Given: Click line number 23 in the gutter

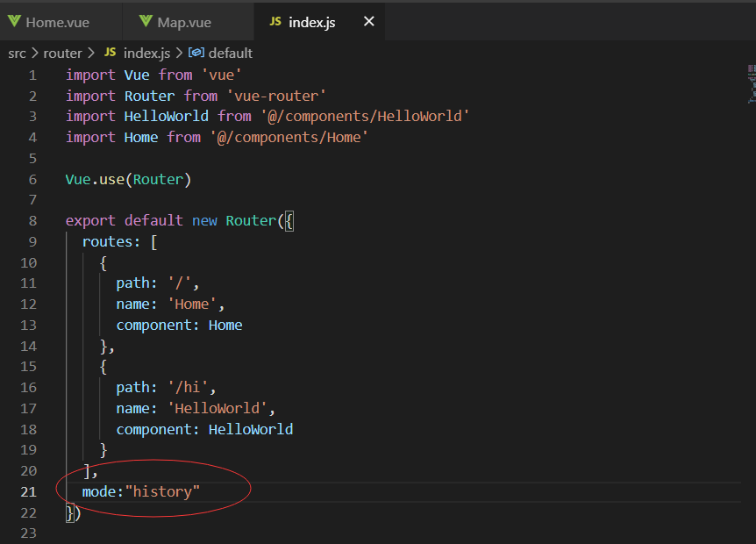Looking at the screenshot, I should pyautogui.click(x=28, y=533).
